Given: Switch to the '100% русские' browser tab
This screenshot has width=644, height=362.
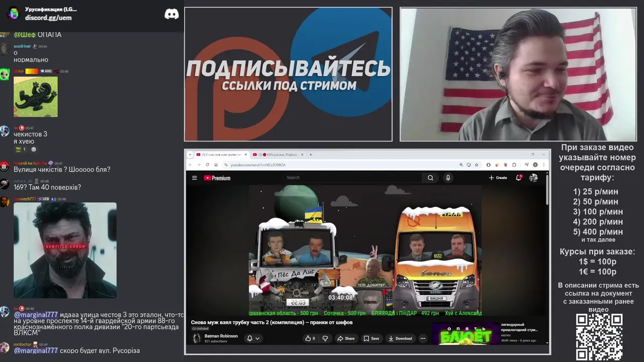Looking at the screenshot, I should 279,154.
